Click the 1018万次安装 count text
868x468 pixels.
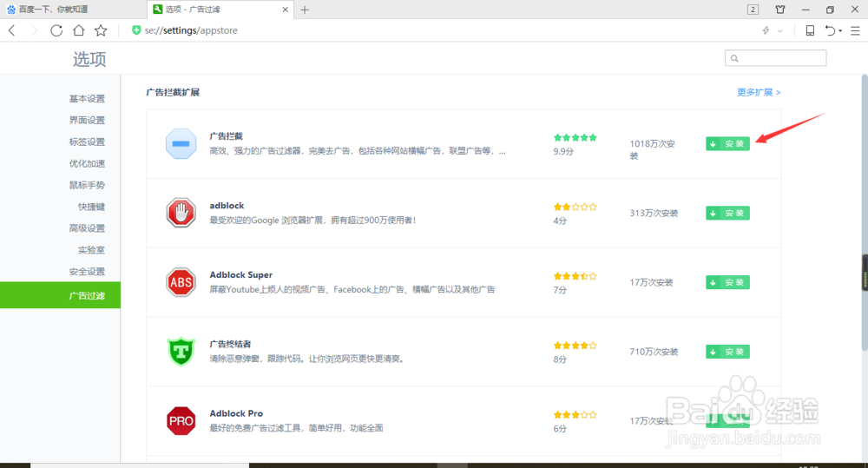[652, 149]
